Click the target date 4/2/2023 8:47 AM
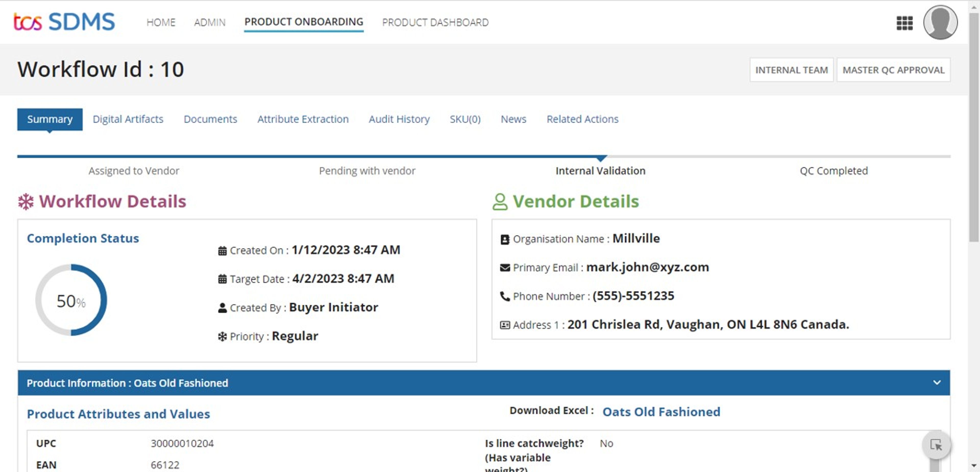980x472 pixels. click(343, 279)
